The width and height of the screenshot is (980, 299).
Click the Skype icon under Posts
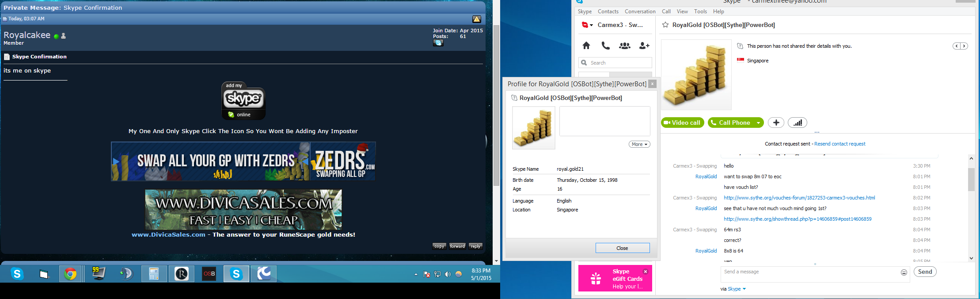[x=438, y=43]
